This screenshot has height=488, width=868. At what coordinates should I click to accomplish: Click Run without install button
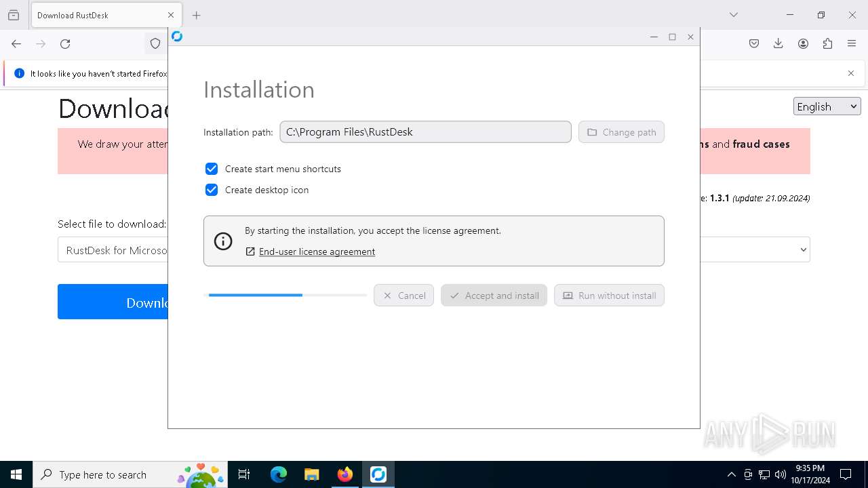click(x=609, y=296)
